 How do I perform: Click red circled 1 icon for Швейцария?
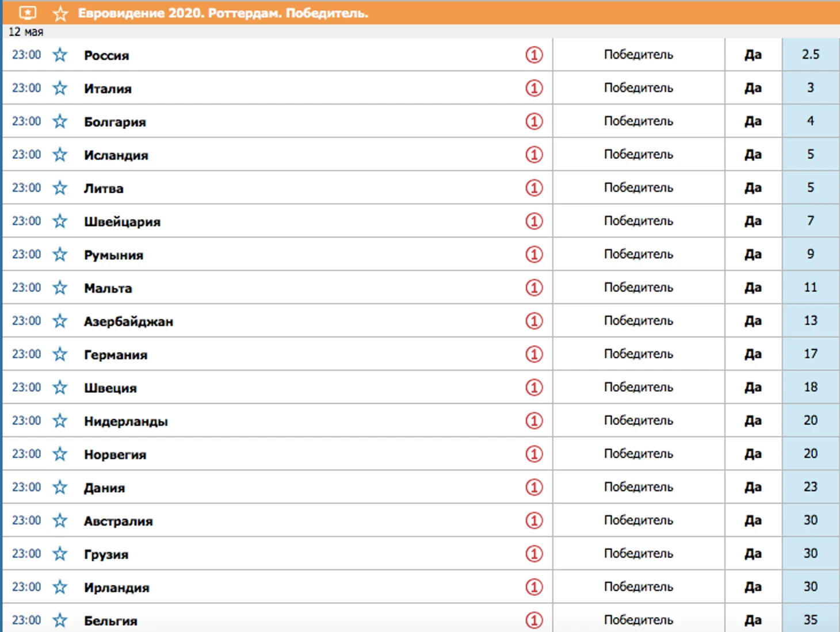(x=534, y=221)
